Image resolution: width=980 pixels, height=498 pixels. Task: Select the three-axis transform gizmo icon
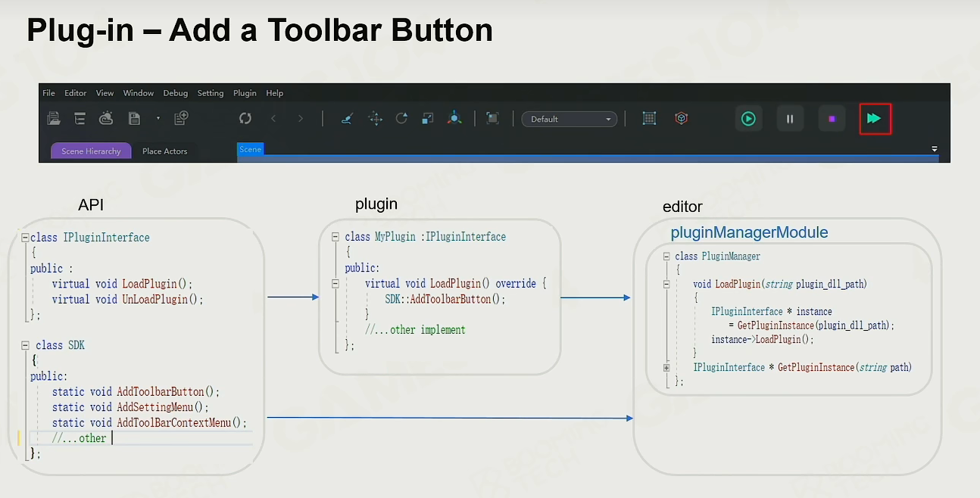point(454,118)
